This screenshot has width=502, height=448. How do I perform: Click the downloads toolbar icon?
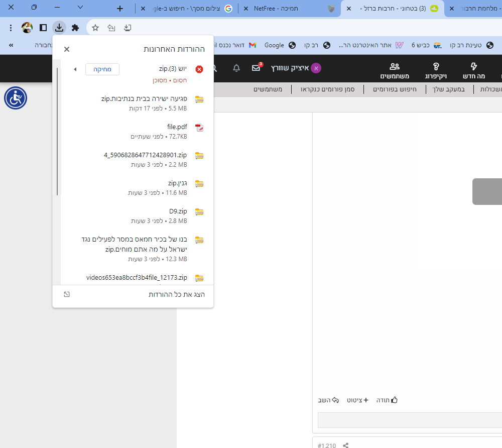[x=59, y=28]
